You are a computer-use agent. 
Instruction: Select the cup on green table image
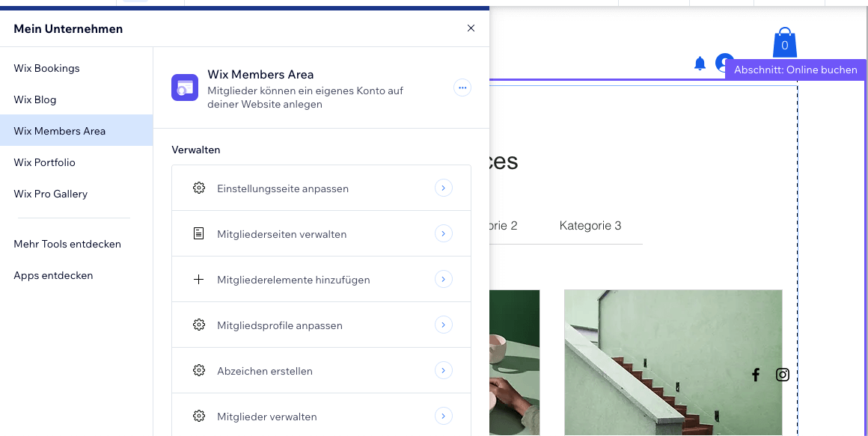pyautogui.click(x=515, y=363)
